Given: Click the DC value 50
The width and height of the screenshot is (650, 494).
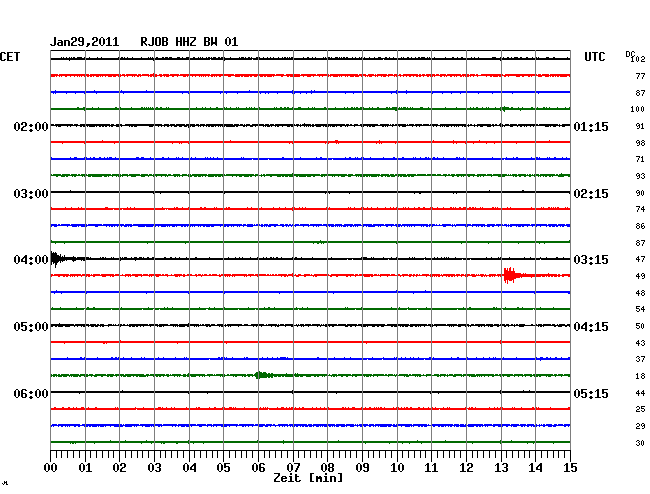Looking at the screenshot, I should tap(640, 326).
